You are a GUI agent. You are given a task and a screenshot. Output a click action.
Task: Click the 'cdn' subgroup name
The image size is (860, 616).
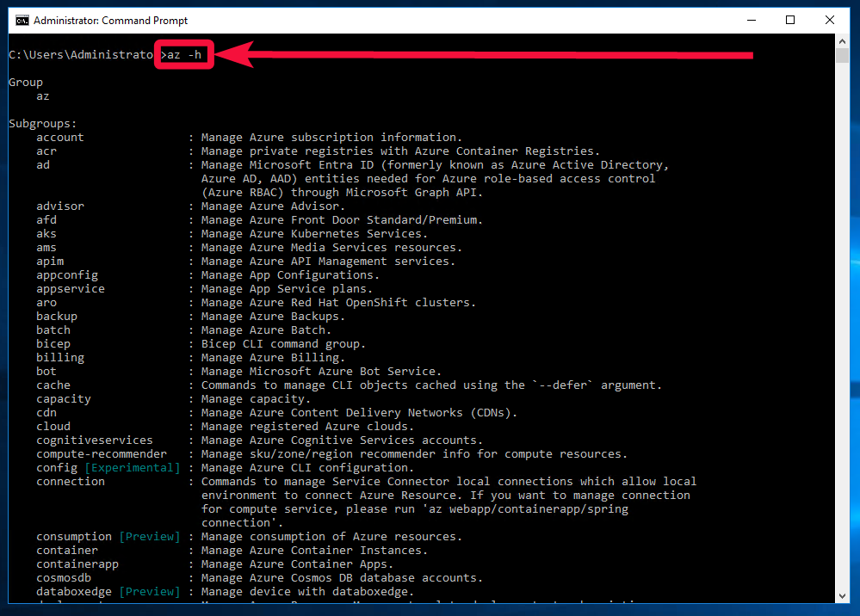pos(46,413)
